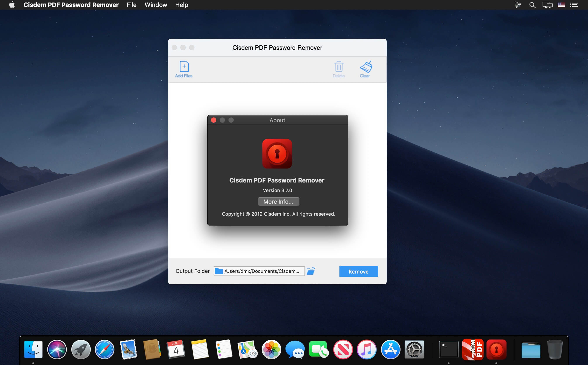Click the blue Remove button
Viewport: 588px width, 365px height.
tap(358, 271)
